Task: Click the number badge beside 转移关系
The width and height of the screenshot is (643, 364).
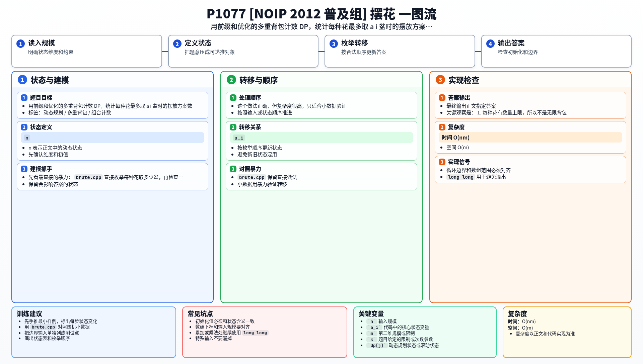Action: (233, 127)
